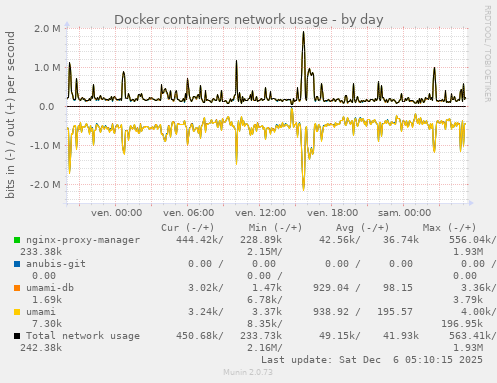Click the Last update timestamp text

(372, 360)
